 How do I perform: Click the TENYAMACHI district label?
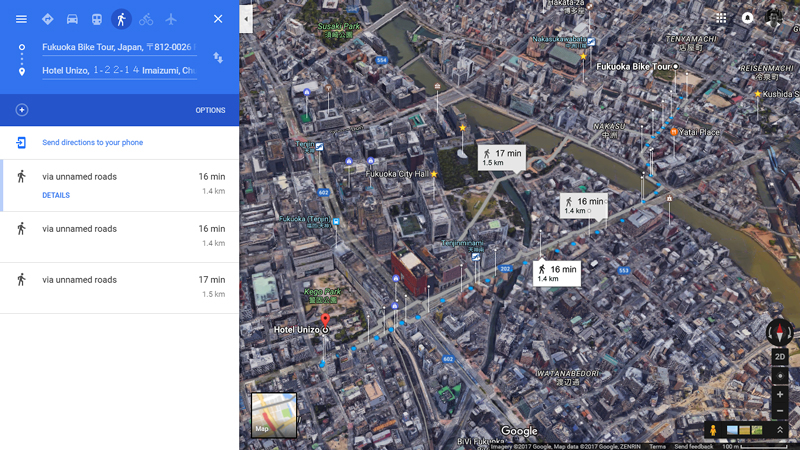[x=691, y=42]
